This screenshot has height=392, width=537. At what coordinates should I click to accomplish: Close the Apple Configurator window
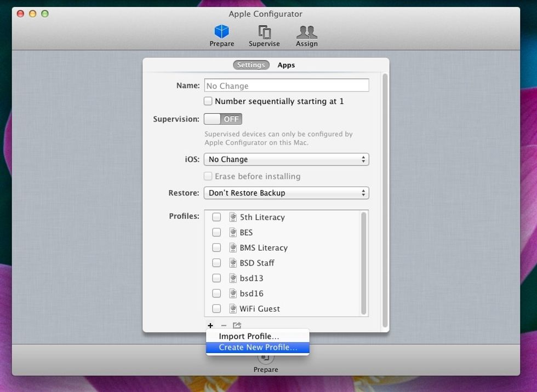point(21,14)
